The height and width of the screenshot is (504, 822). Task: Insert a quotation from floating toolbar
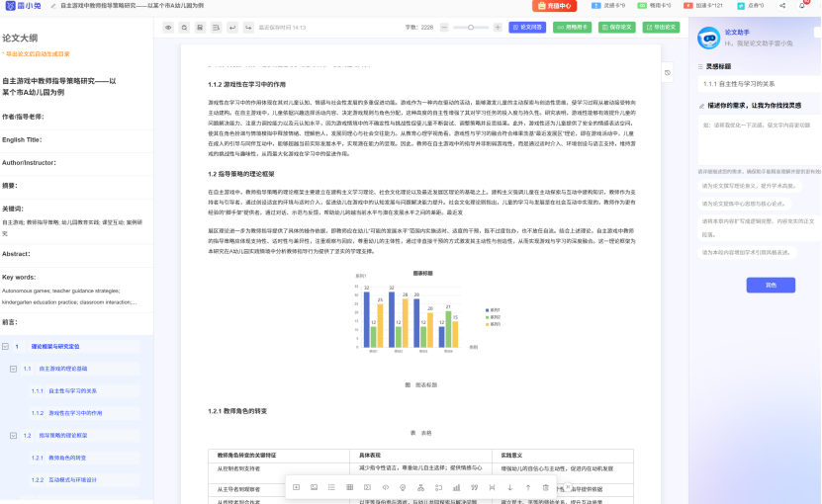(475, 487)
